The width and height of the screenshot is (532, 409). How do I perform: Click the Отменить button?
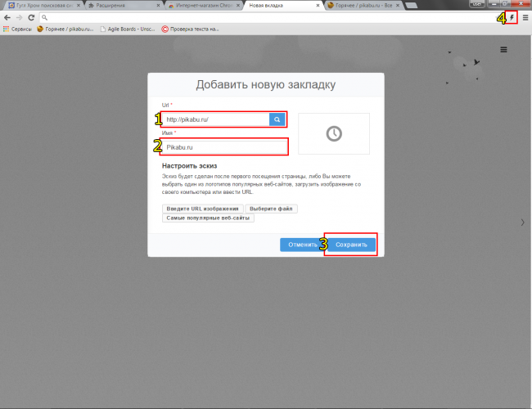pyautogui.click(x=303, y=245)
